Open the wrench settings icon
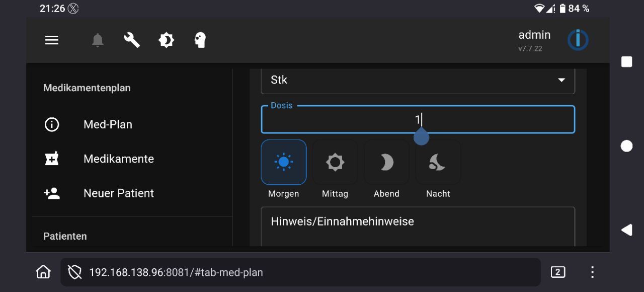The width and height of the screenshot is (644, 292). pyautogui.click(x=132, y=40)
